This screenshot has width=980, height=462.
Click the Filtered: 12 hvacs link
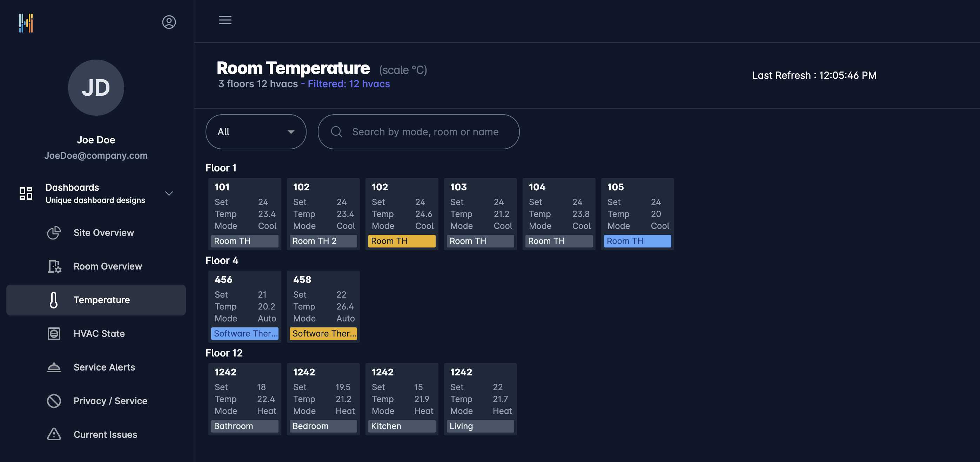click(349, 84)
